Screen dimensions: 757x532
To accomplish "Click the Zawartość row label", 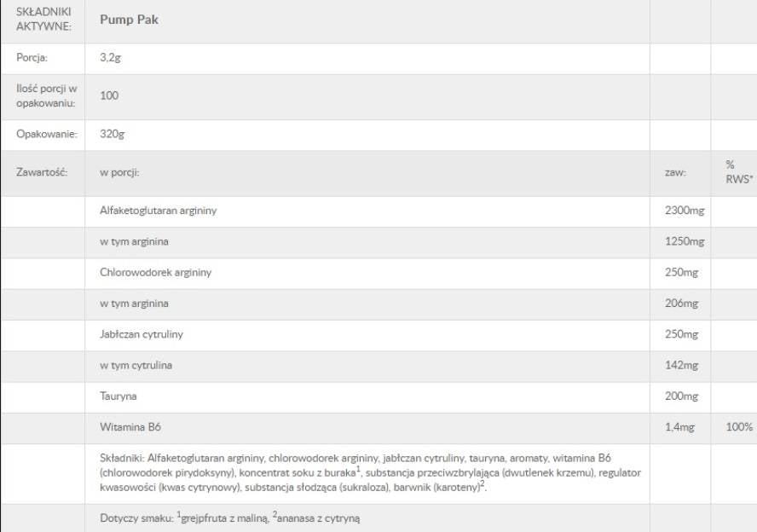I will pyautogui.click(x=42, y=172).
